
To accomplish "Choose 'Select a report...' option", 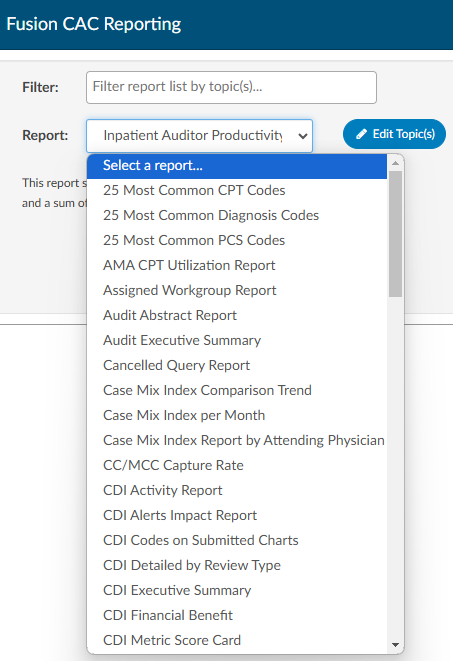I will tap(237, 166).
